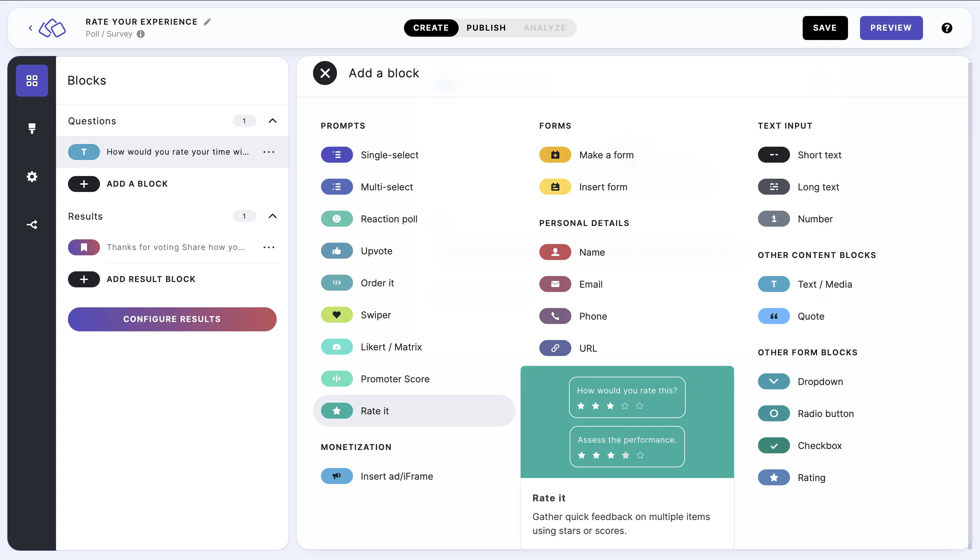Click the Reaction poll smiley icon
Screen dimensions: 980x560
[x=337, y=219]
